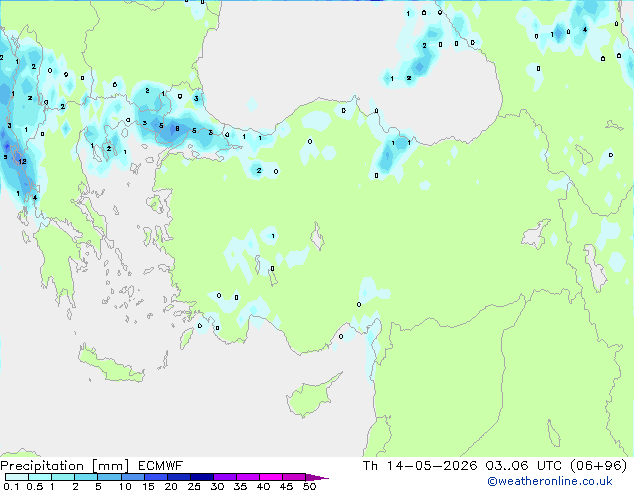Click legend scale label '0.1'
The width and height of the screenshot is (634, 490).
pos(11,486)
